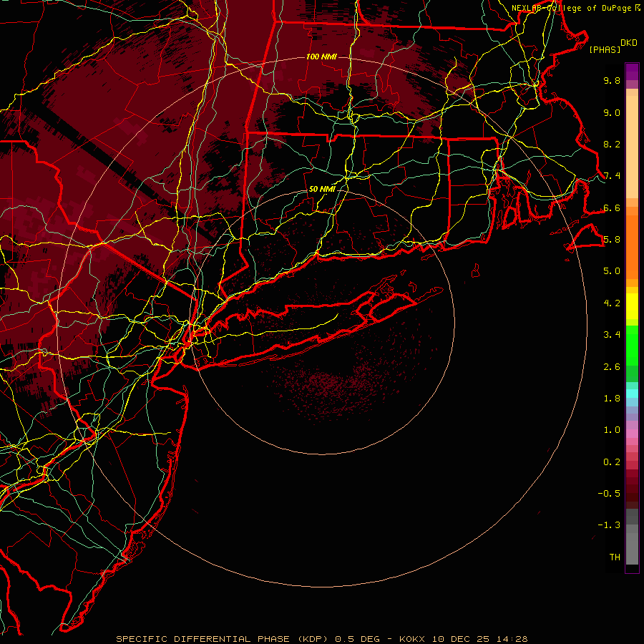Select the 6.6 value on the color scale
This screenshot has width=644, height=644.
click(612, 208)
